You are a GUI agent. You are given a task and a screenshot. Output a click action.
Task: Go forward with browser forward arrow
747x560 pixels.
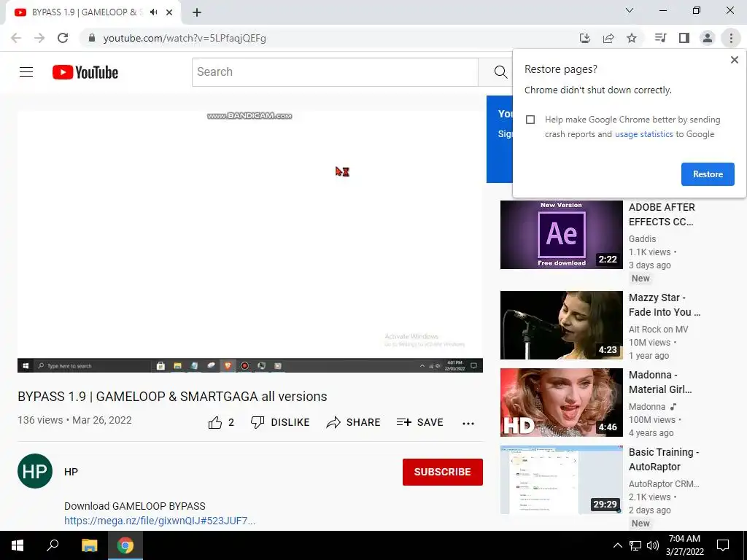[39, 38]
